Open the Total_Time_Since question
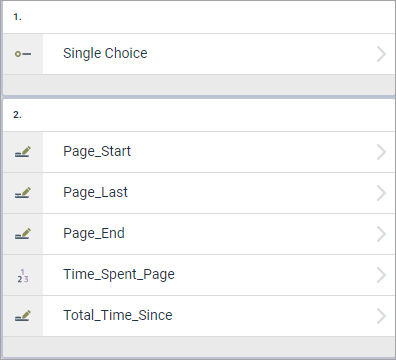Screen dimensions: 396x360 pyautogui.click(x=199, y=316)
